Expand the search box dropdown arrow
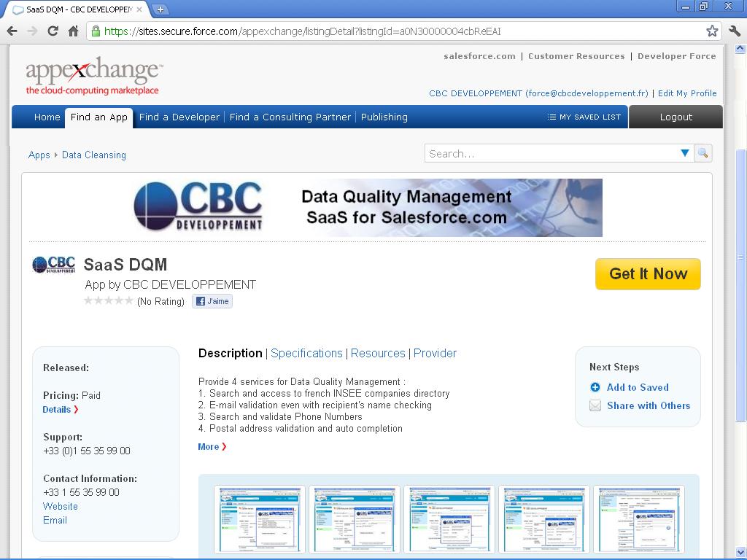The height and width of the screenshot is (560, 747). pyautogui.click(x=684, y=153)
